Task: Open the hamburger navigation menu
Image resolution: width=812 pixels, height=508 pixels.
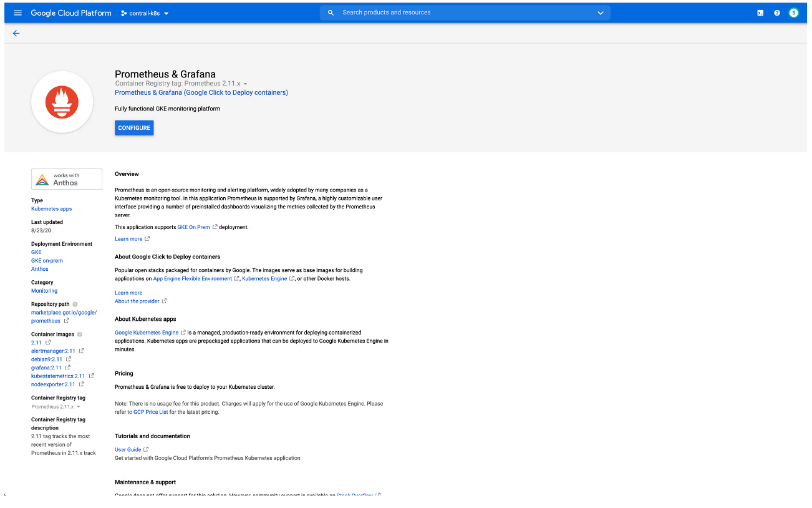Action: tap(17, 12)
